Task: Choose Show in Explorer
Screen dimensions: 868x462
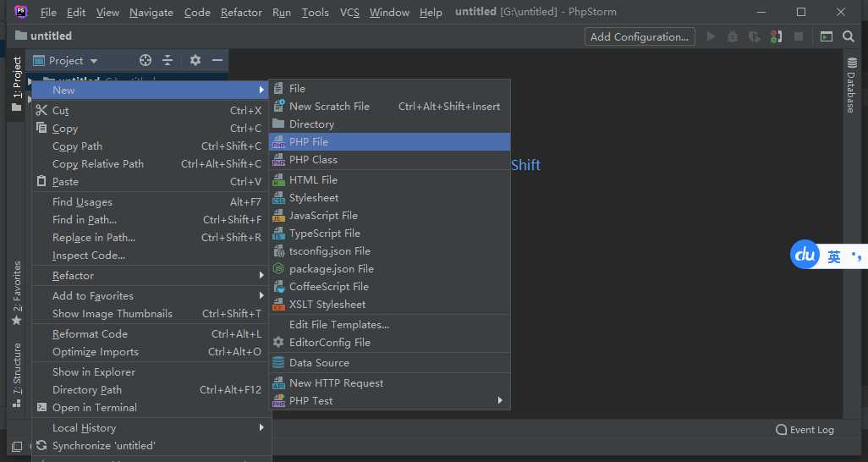Action: click(150, 372)
